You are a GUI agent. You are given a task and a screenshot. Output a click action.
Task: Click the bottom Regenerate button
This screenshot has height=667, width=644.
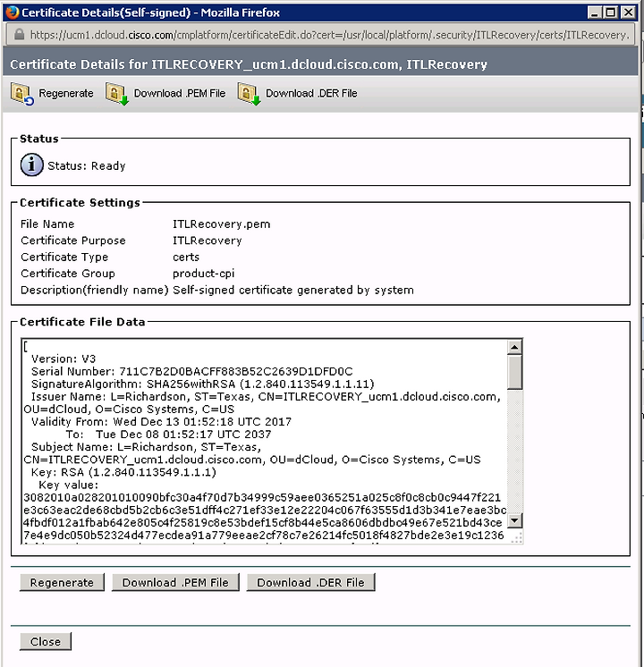click(62, 582)
